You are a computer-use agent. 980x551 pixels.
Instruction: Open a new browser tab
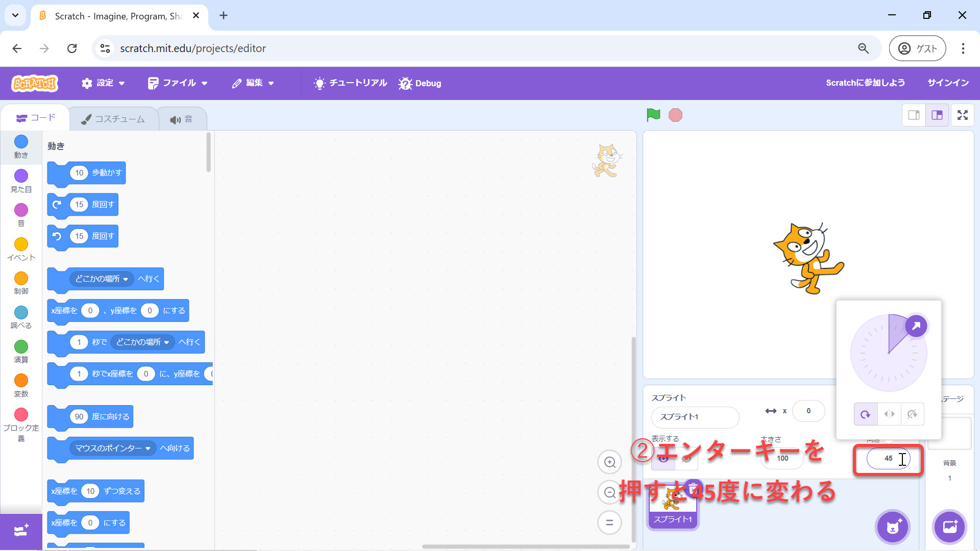224,16
